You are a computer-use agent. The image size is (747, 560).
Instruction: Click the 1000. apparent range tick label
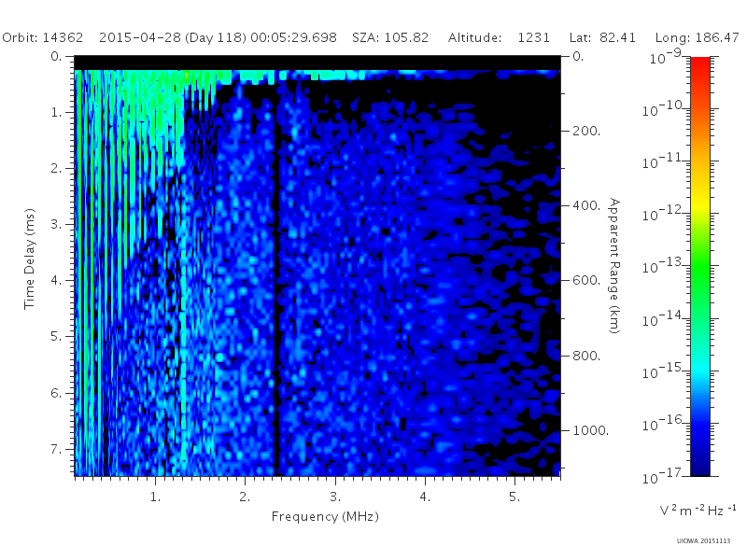point(590,430)
